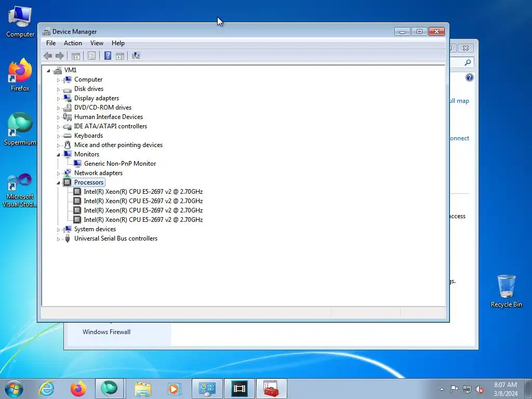Click the Computer desktop icon

(x=20, y=22)
